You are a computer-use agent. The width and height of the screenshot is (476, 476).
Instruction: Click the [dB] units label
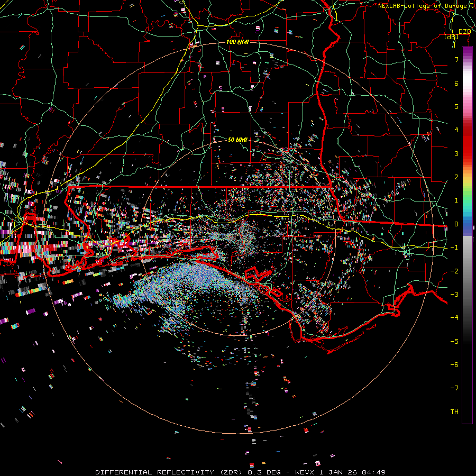tap(452, 36)
